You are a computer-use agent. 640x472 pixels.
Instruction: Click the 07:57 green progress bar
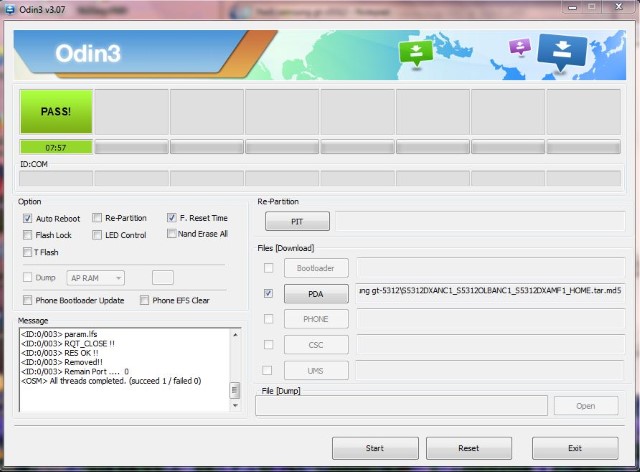point(56,147)
